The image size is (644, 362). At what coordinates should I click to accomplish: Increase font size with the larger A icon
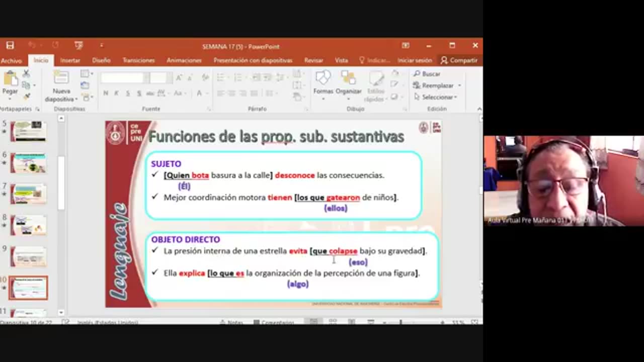click(179, 78)
